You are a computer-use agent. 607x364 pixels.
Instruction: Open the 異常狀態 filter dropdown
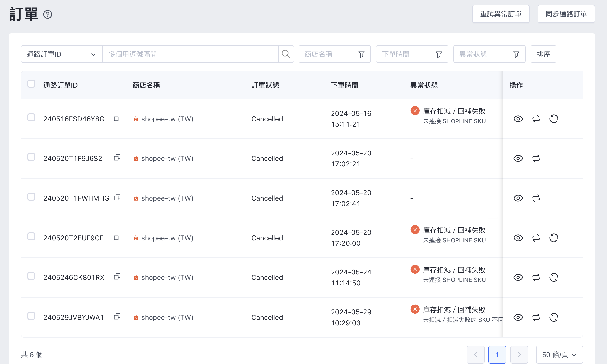489,54
